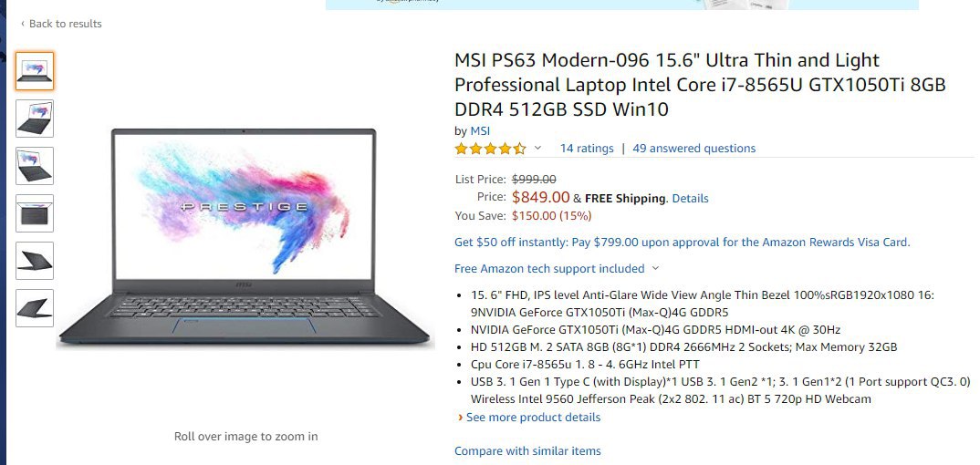Open the MSI brand link
The height and width of the screenshot is (465, 980).
pos(480,131)
